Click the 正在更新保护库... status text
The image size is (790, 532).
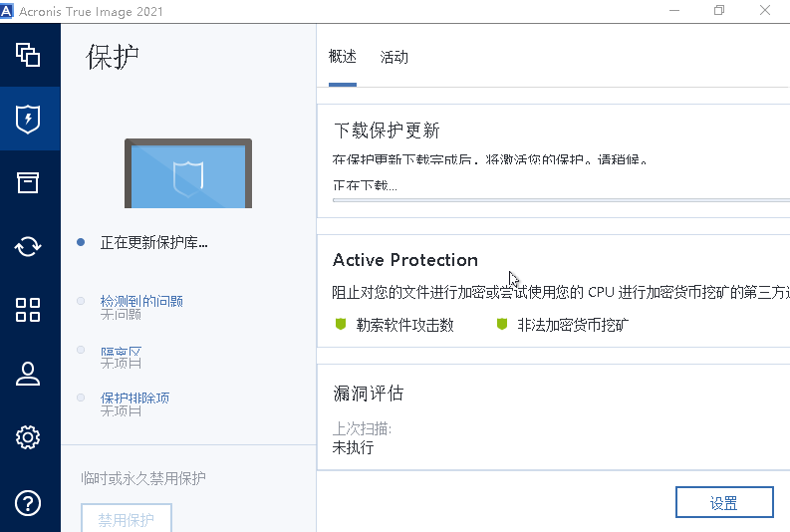153,243
